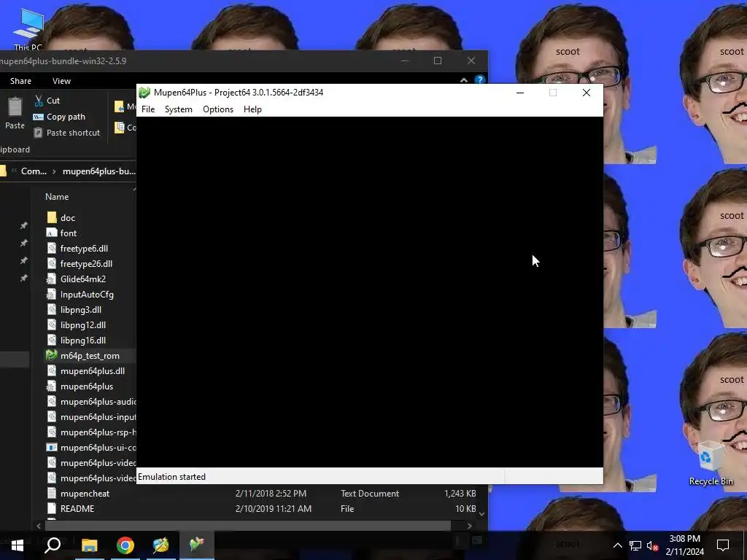This screenshot has width=747, height=560.
Task: Click the first pinned quick access pin
Action: (x=23, y=225)
